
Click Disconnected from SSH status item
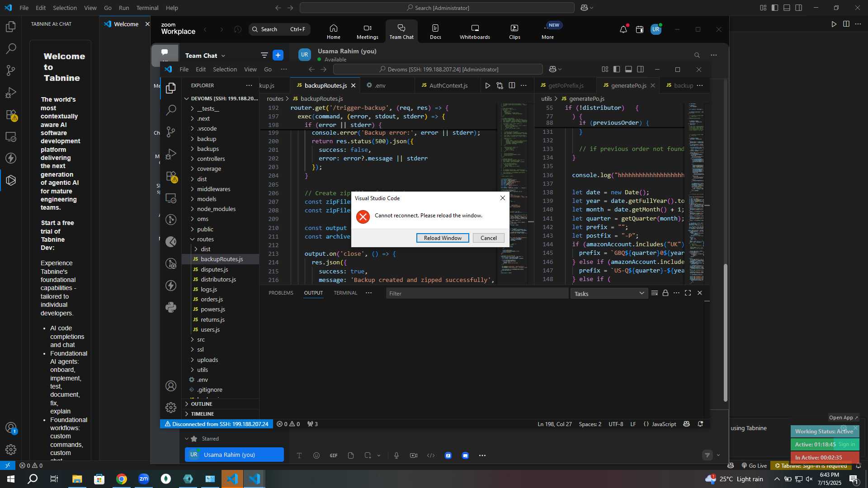click(x=217, y=424)
